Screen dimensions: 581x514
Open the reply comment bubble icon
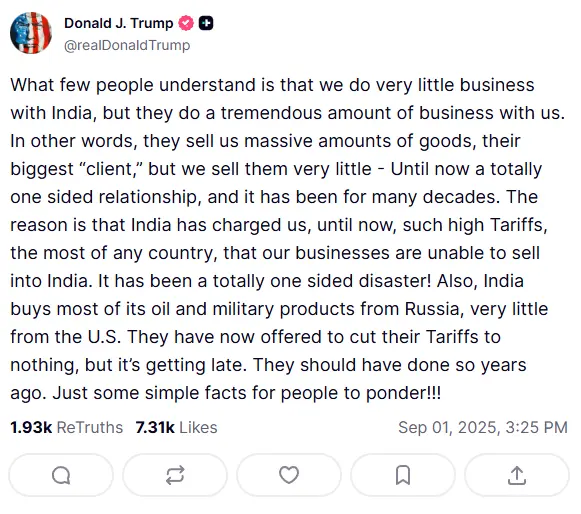tap(61, 475)
